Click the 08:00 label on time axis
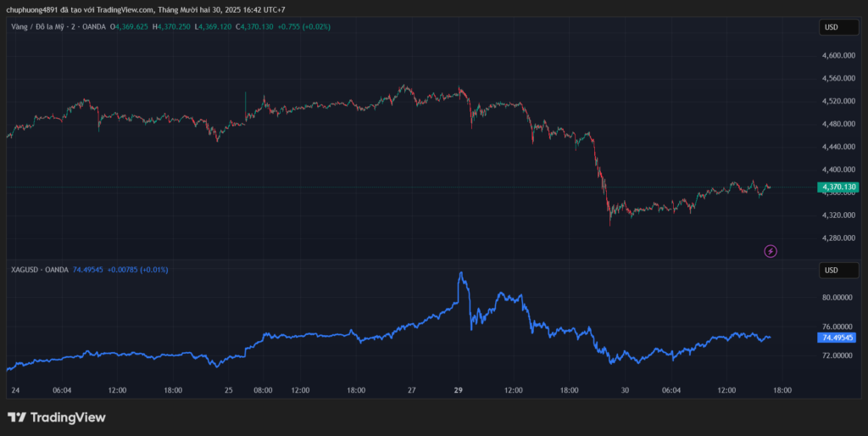 [263, 391]
